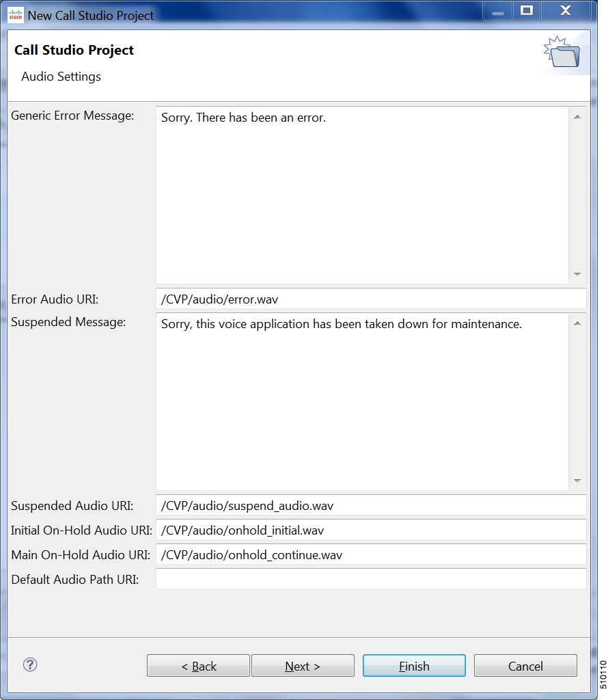Click the help question mark icon
608x700 pixels.
point(30,664)
